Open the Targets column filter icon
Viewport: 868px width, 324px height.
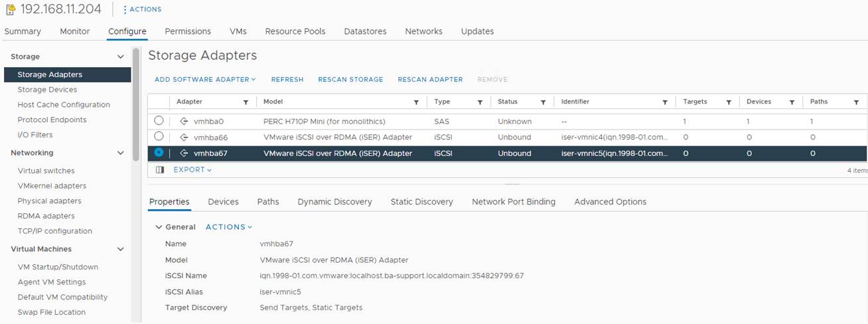pos(729,102)
